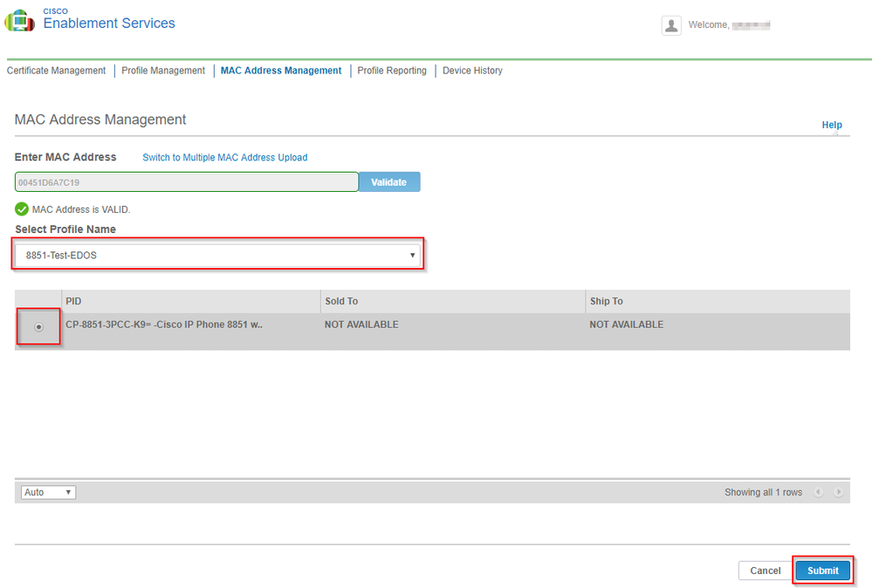The image size is (872, 588).
Task: Click the PID column header
Action: [191, 301]
